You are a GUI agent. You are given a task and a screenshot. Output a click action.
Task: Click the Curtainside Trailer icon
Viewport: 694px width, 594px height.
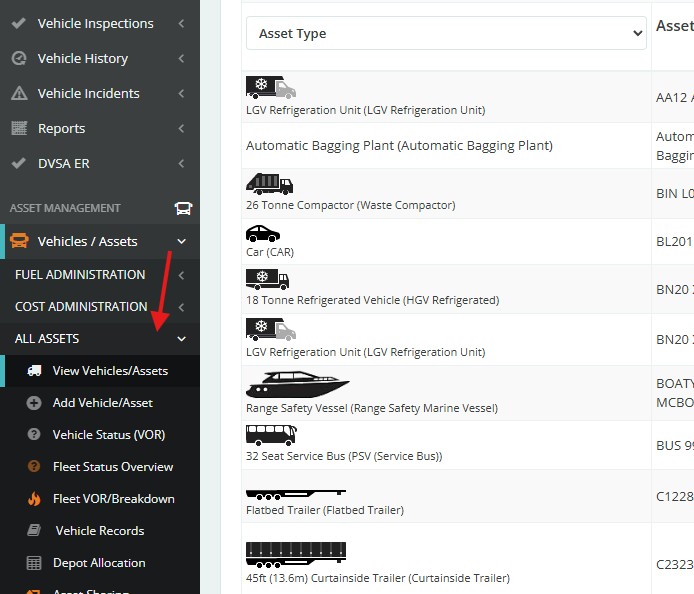coord(296,555)
